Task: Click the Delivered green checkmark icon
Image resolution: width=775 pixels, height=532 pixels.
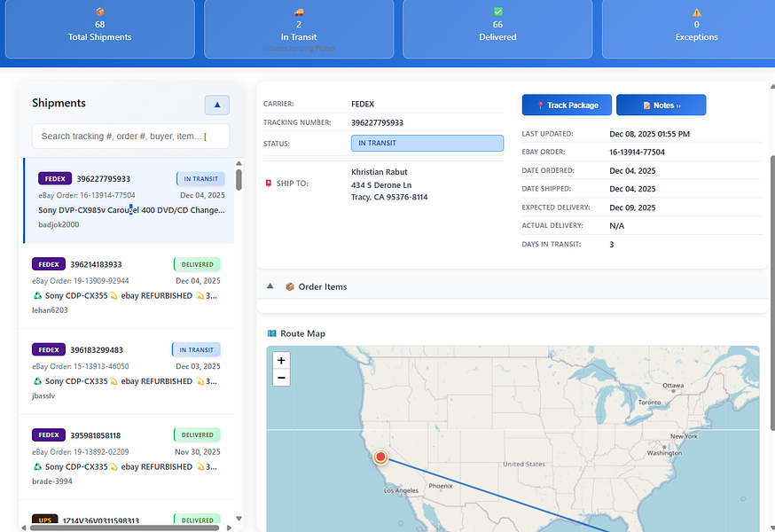Action: point(497,12)
